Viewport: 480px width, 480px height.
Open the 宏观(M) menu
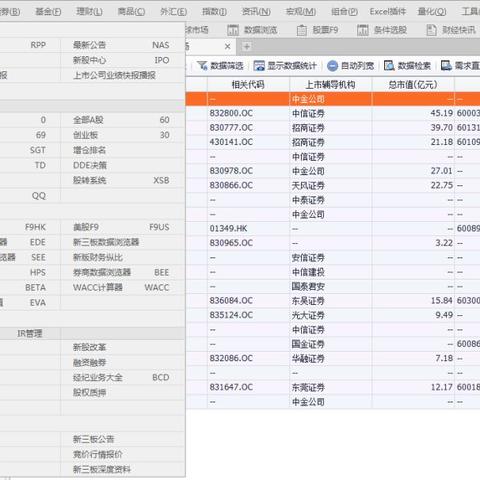(x=301, y=12)
